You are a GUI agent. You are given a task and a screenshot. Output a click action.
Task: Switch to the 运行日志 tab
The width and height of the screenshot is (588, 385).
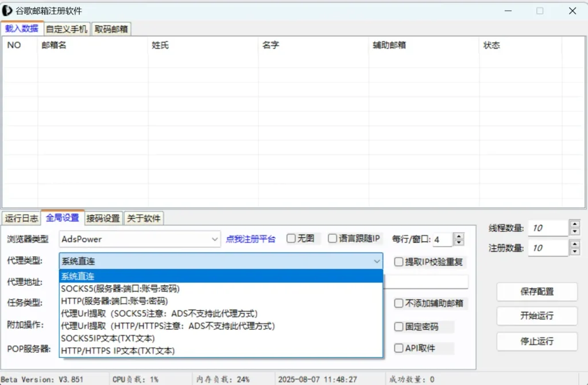tap(21, 218)
